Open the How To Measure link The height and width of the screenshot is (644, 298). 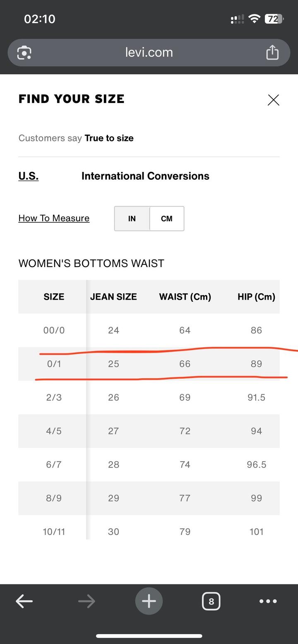point(54,218)
